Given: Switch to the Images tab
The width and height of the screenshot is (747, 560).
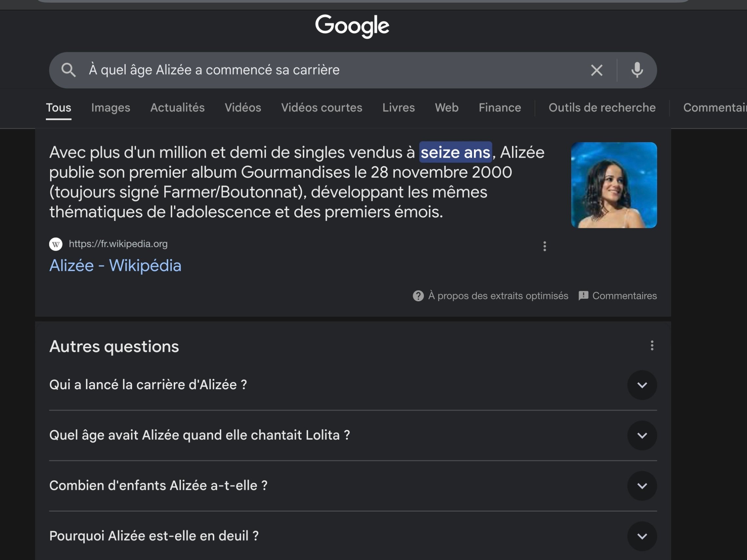Looking at the screenshot, I should click(110, 108).
